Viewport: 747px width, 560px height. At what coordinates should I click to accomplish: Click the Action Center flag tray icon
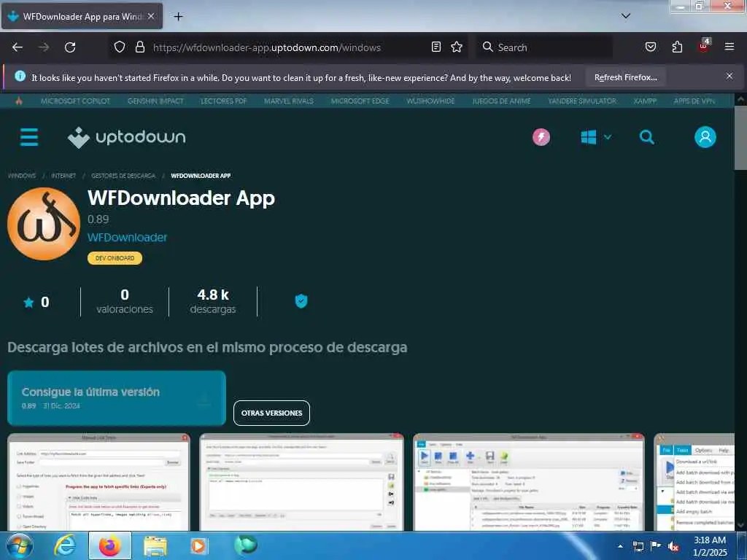[x=656, y=546]
